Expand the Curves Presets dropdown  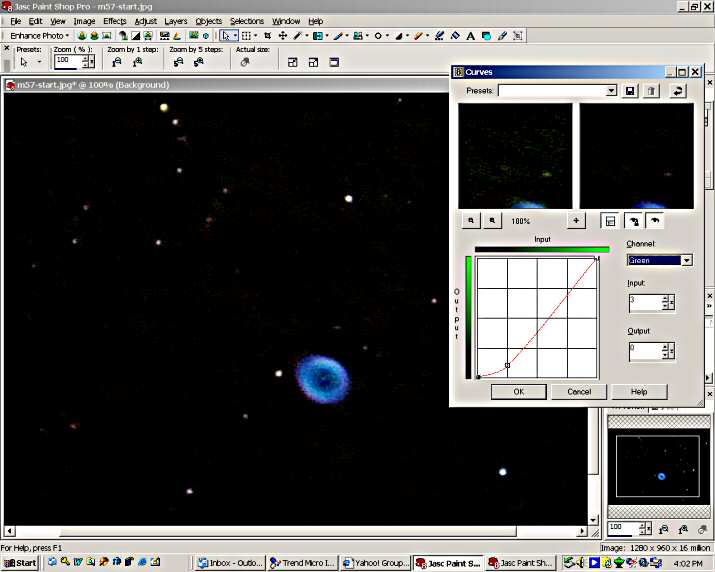coord(611,91)
